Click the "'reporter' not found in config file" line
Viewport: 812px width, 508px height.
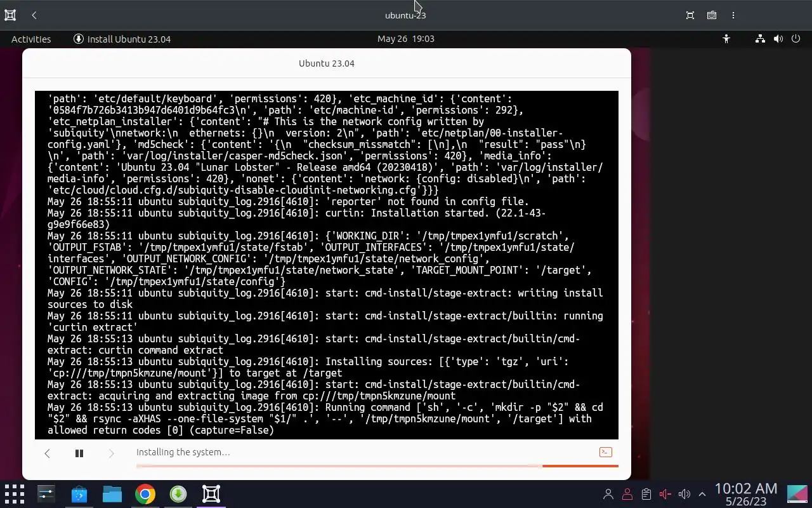288,202
